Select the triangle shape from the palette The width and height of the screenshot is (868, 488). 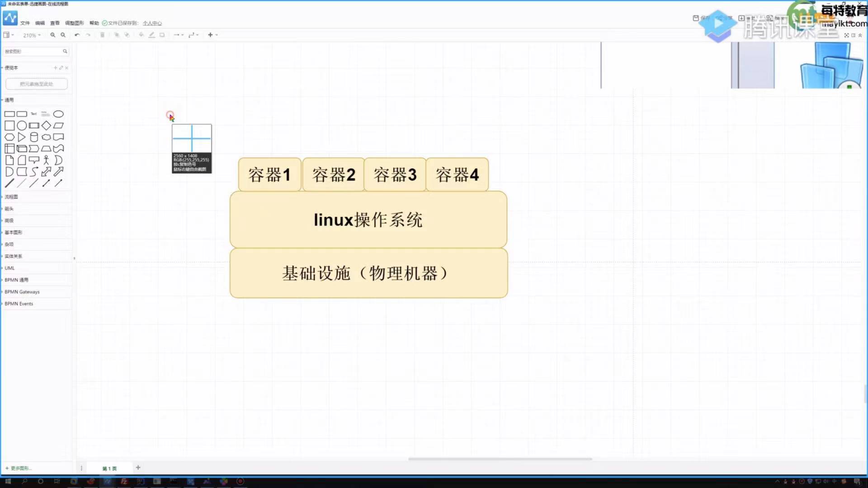tap(22, 137)
